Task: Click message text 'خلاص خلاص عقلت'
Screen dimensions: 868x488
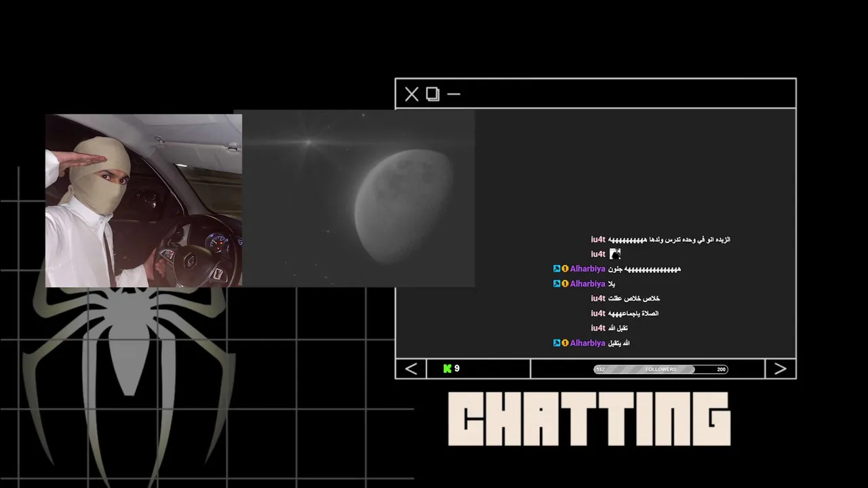Action: coord(634,299)
